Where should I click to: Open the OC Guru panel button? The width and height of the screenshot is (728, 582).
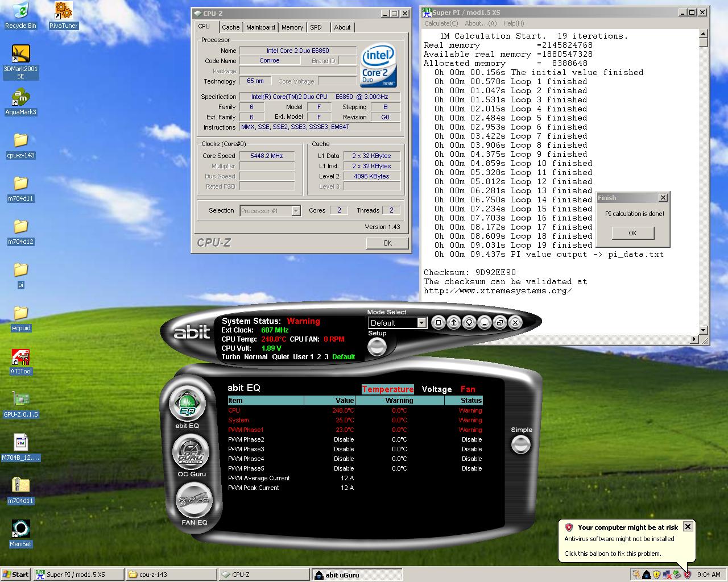191,452
